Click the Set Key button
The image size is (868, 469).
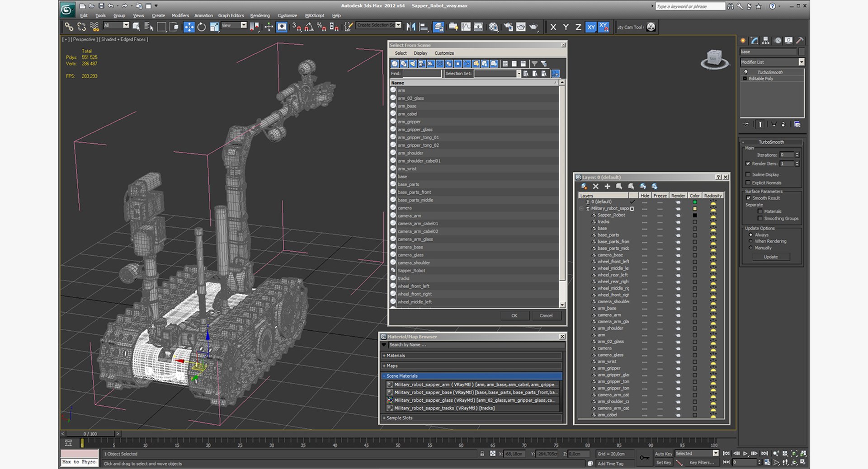(663, 462)
